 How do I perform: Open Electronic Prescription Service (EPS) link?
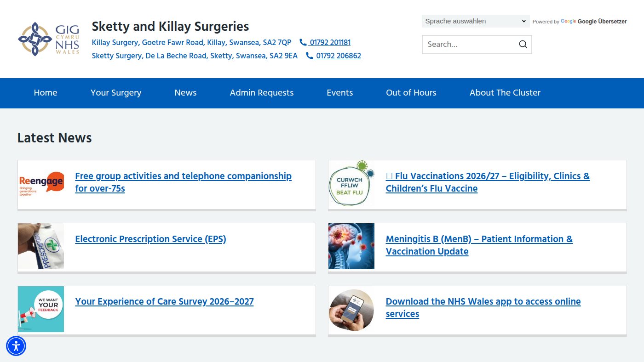click(150, 239)
